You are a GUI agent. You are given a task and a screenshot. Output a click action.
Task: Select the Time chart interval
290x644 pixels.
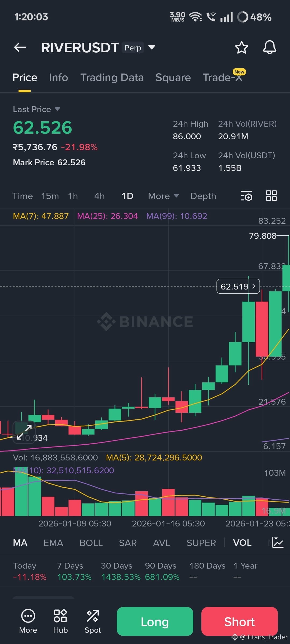[x=23, y=196]
